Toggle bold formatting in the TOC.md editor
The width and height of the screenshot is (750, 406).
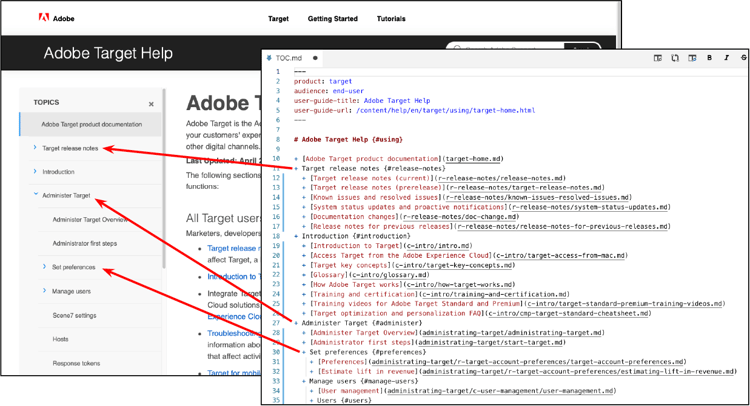pyautogui.click(x=709, y=58)
